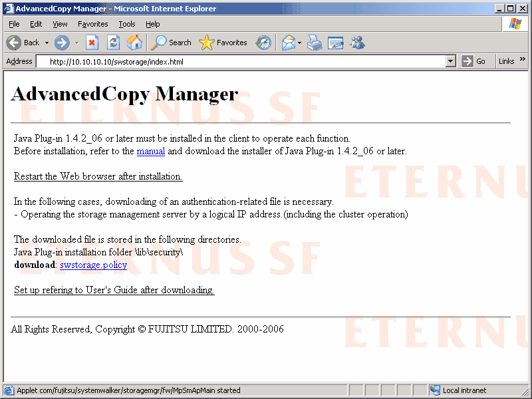This screenshot has height=399, width=532.
Task: Expand the address bar dropdown list
Action: coord(450,61)
